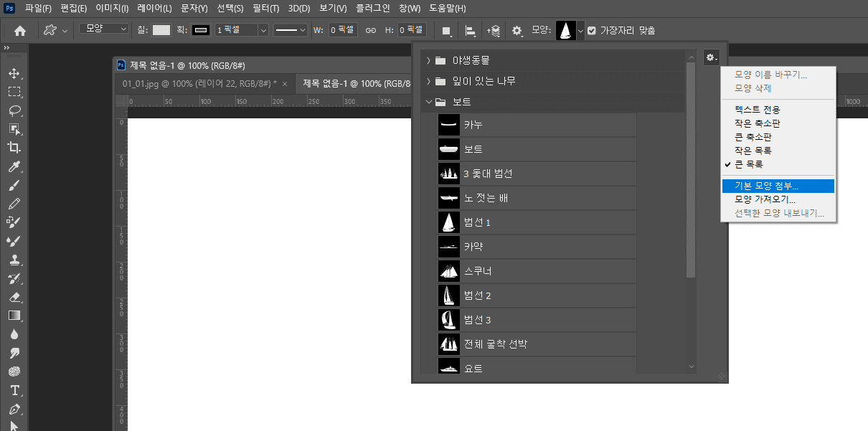Select the 3 돛대 범선 shape
This screenshot has height=431, width=868.
pyautogui.click(x=537, y=174)
